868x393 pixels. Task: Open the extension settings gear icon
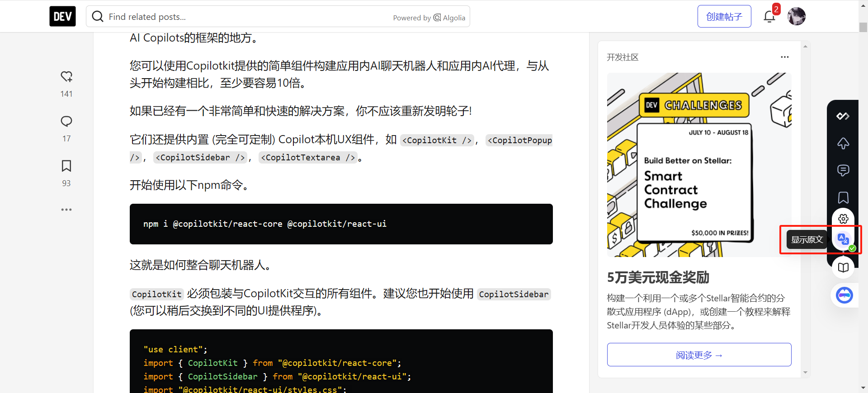[x=843, y=219]
